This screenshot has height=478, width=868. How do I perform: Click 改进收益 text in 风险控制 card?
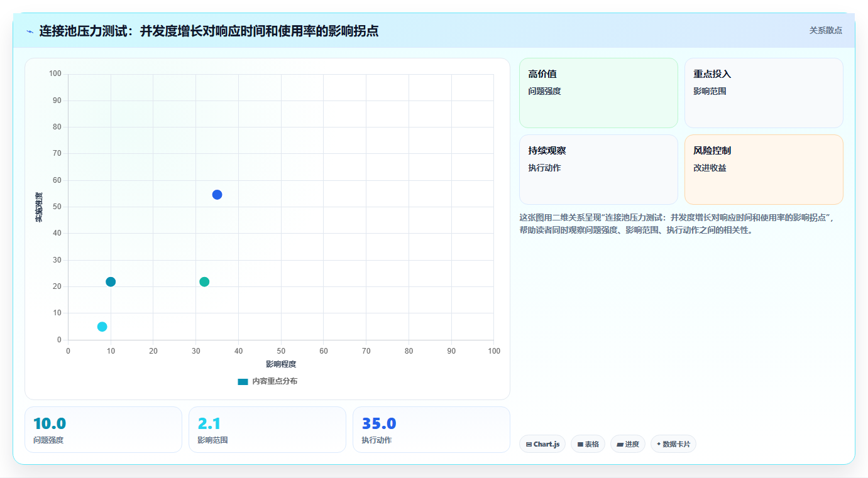pos(710,168)
